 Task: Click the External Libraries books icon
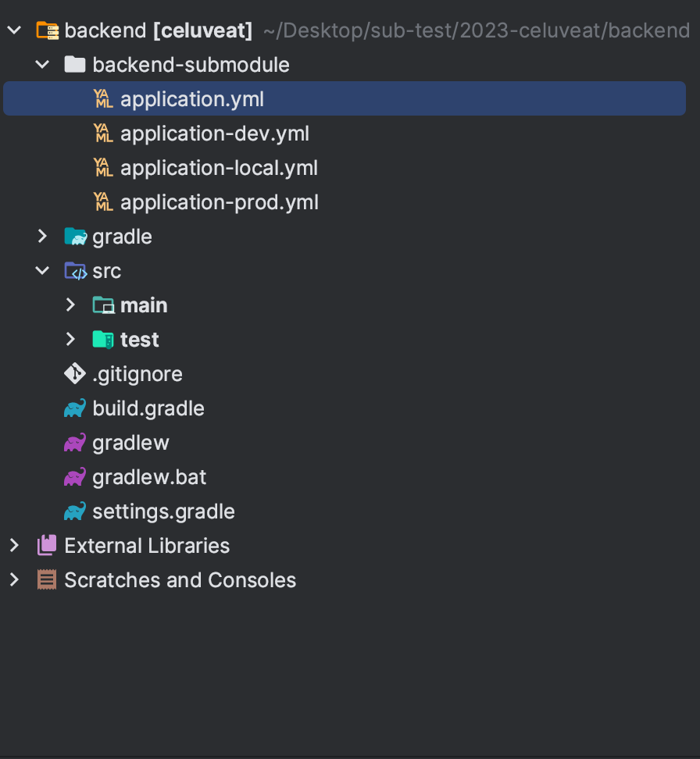[46, 545]
